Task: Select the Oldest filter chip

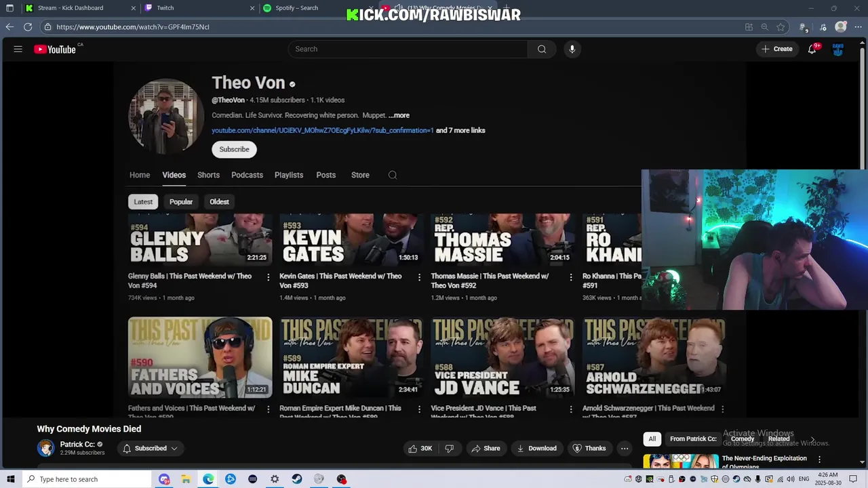Action: point(219,202)
